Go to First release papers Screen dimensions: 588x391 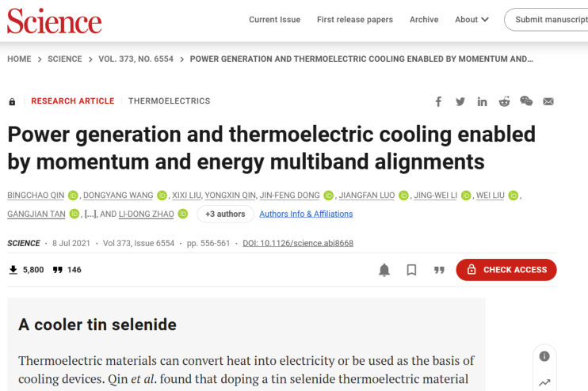[355, 20]
